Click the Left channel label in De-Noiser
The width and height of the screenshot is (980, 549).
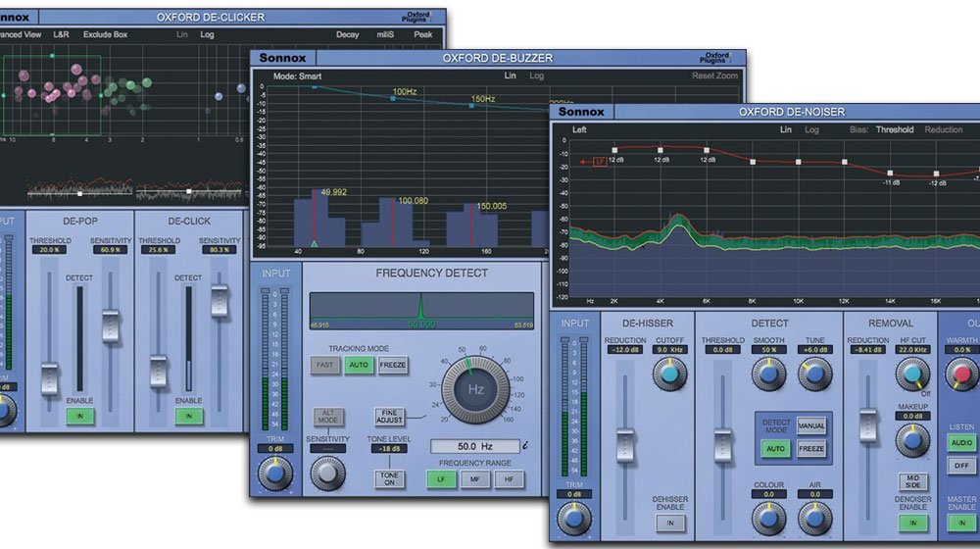(x=579, y=130)
